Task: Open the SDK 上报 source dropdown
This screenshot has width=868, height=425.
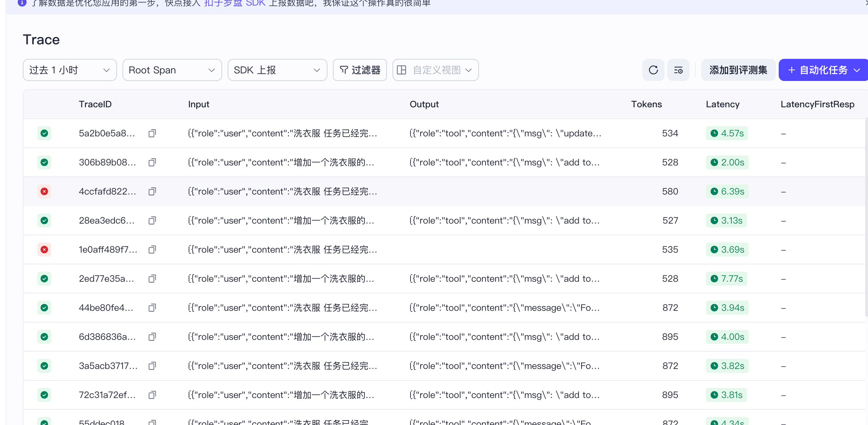Action: pos(277,70)
